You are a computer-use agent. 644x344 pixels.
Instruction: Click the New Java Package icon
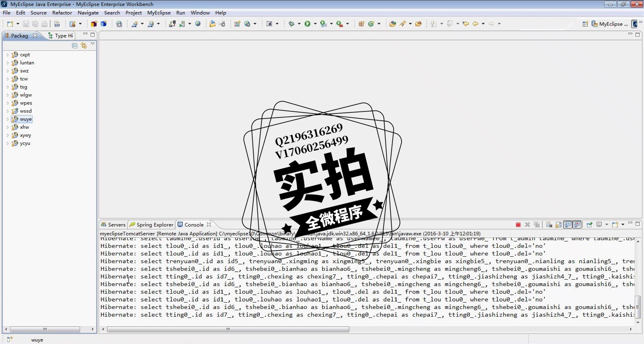coord(361,24)
